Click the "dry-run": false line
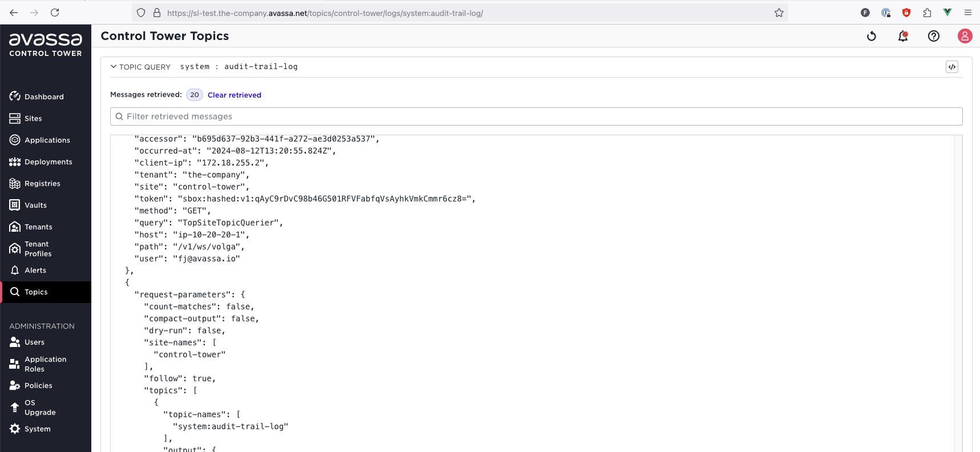Viewport: 980px width, 452px height. pyautogui.click(x=185, y=330)
